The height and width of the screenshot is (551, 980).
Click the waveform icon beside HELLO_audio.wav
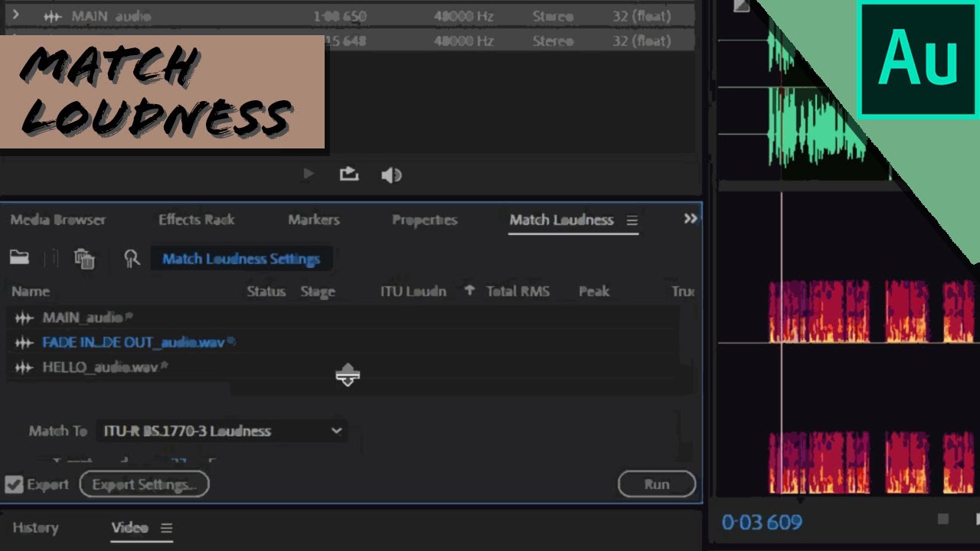tap(24, 368)
